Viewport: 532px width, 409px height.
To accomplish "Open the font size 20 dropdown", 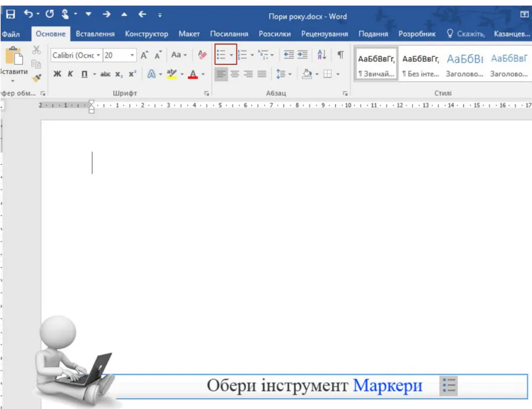I will click(x=132, y=56).
